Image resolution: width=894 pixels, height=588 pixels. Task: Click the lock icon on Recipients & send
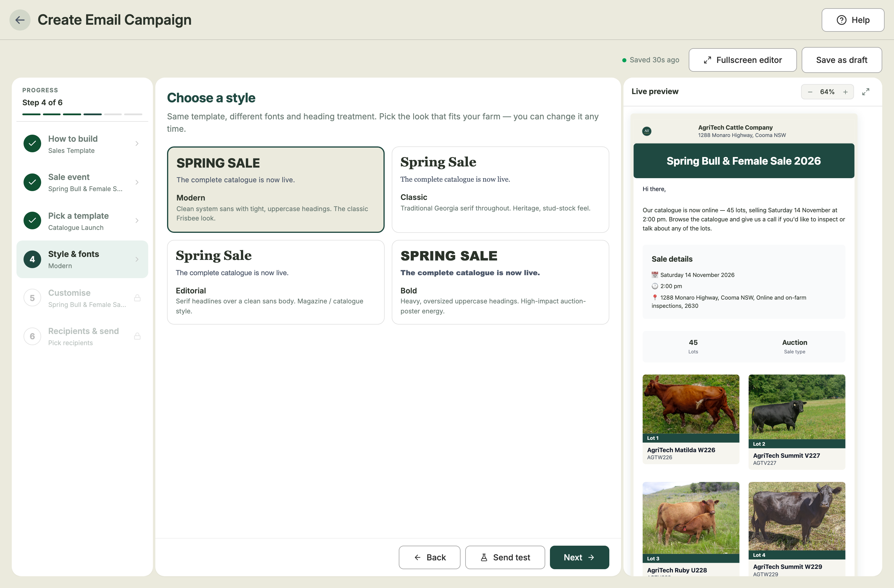137,336
